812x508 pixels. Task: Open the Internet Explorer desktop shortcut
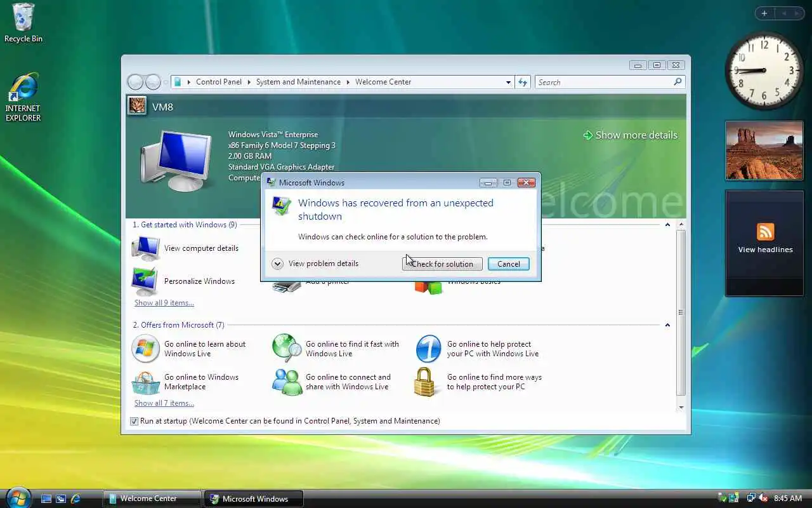(x=23, y=97)
